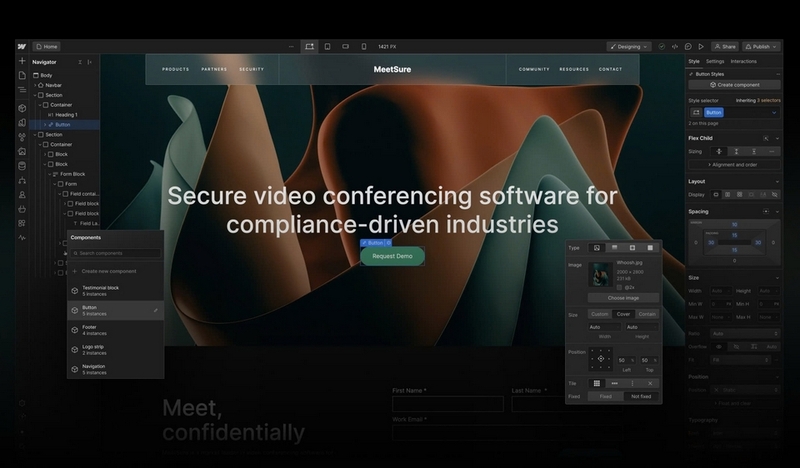Set background to Fixed
The width and height of the screenshot is (800, 468).
606,396
